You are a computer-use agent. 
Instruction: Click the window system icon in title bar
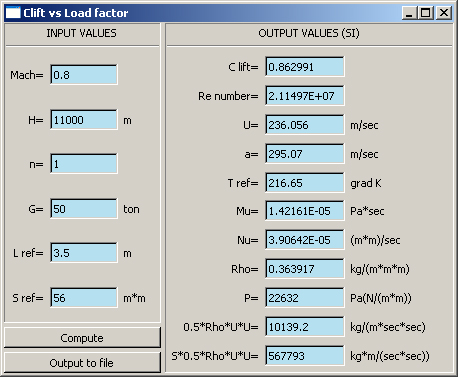[13, 13]
